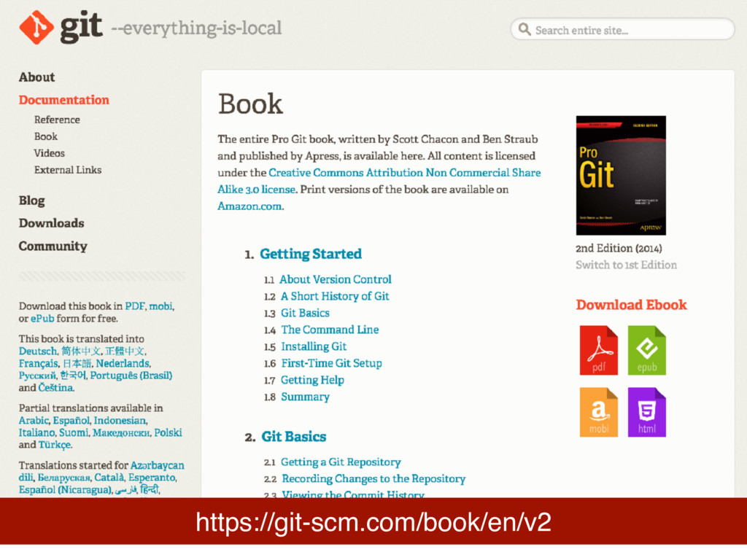
Task: Open First-Time Git Setup section
Action: point(332,363)
